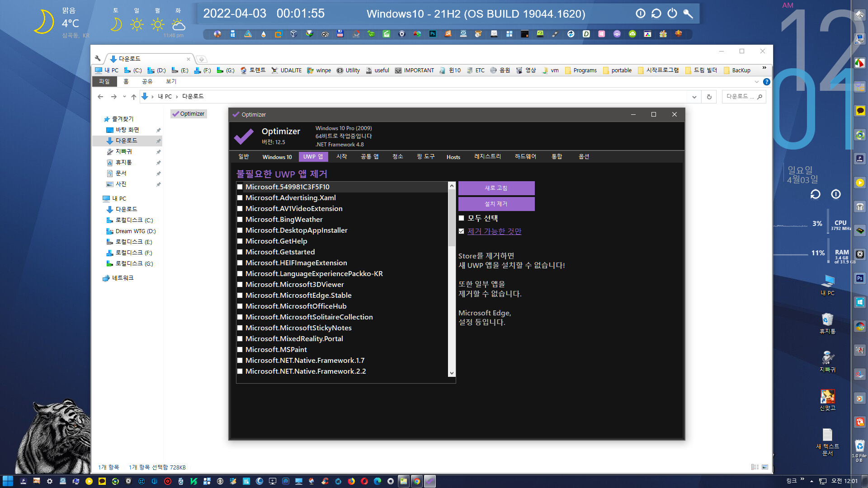Click the Windows Start button
The height and width of the screenshot is (488, 868).
8,481
